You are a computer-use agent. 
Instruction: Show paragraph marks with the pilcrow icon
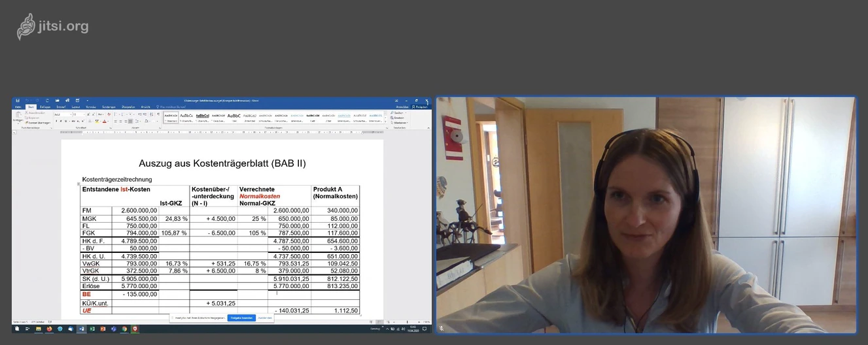[x=158, y=114]
